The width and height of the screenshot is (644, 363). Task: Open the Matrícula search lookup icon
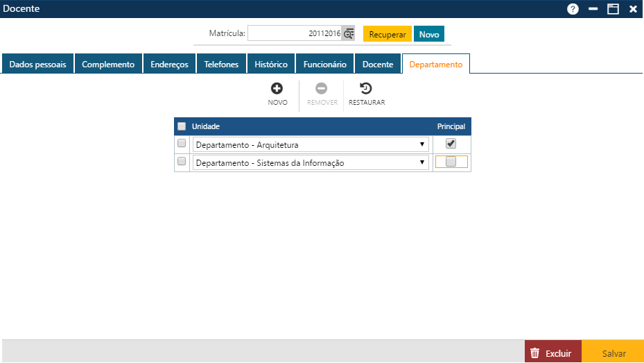[348, 33]
